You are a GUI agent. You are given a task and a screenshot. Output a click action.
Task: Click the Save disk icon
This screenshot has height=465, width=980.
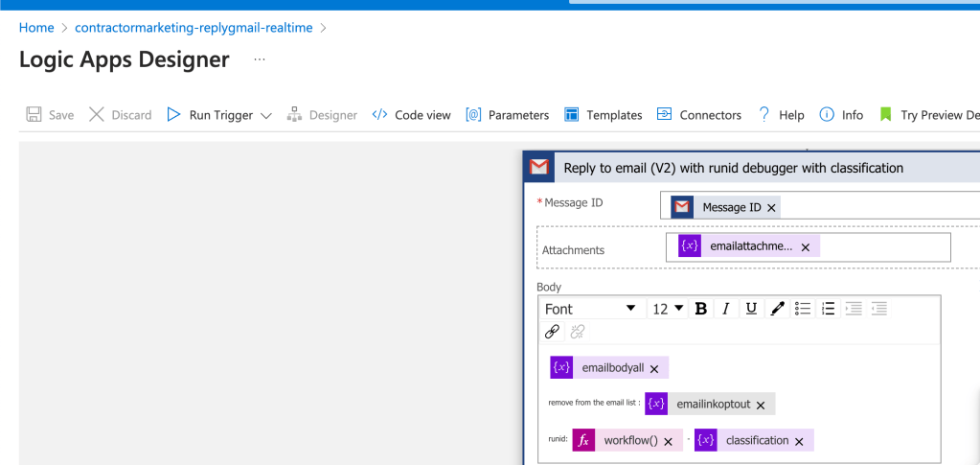pos(34,114)
